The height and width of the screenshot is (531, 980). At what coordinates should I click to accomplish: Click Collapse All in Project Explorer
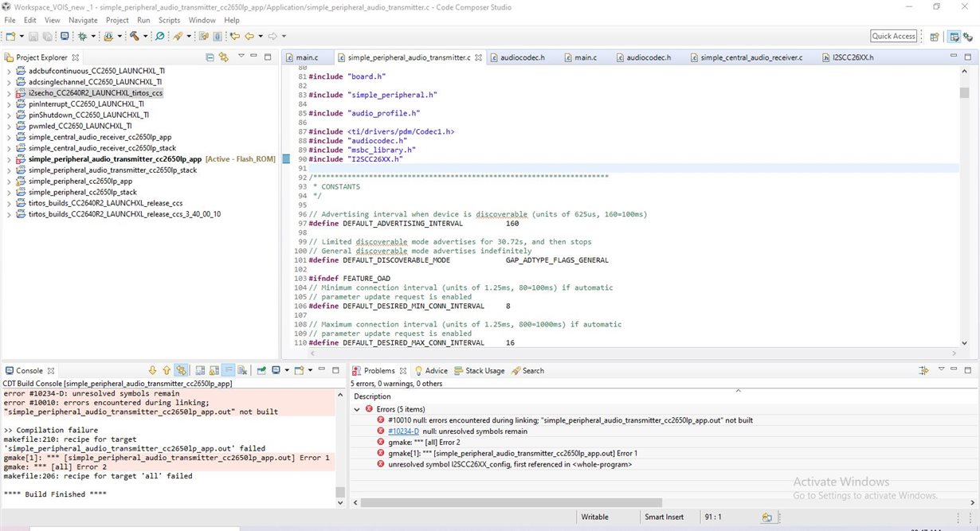click(210, 57)
